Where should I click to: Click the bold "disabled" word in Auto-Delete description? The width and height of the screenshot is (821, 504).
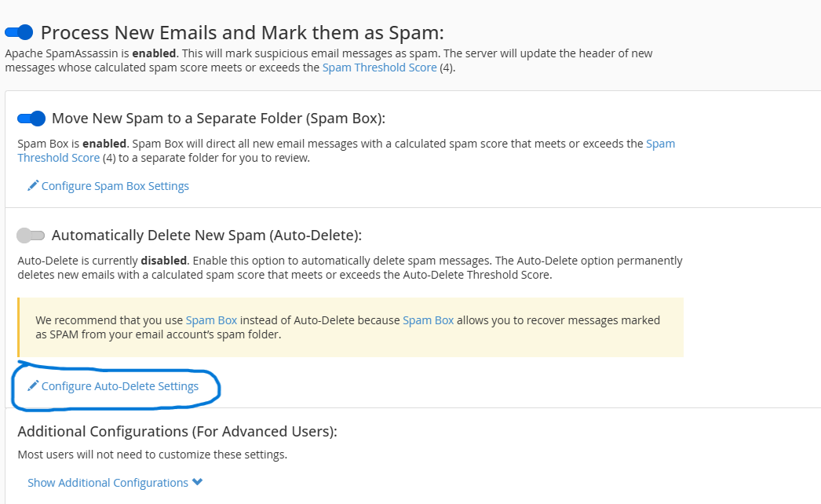click(x=164, y=261)
